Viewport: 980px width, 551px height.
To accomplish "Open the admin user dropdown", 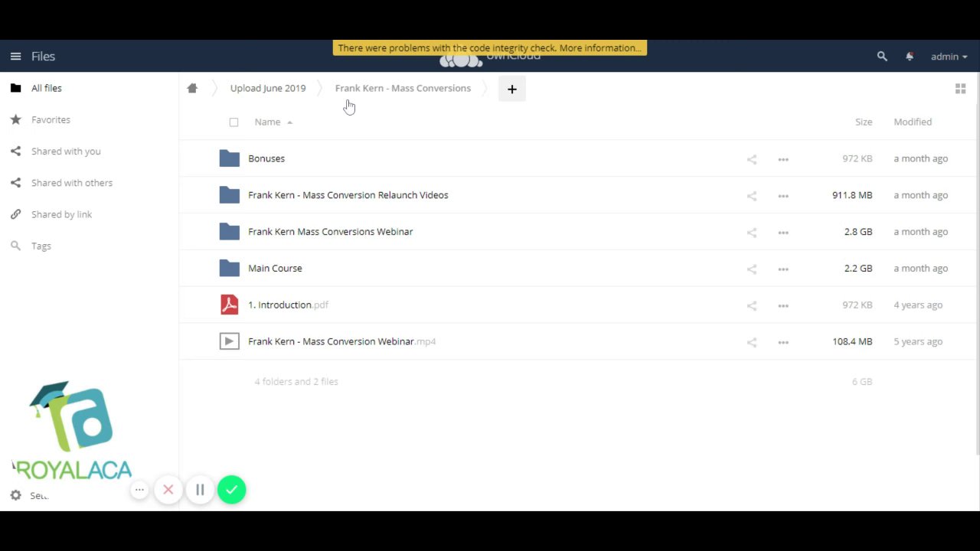I will [x=949, y=56].
